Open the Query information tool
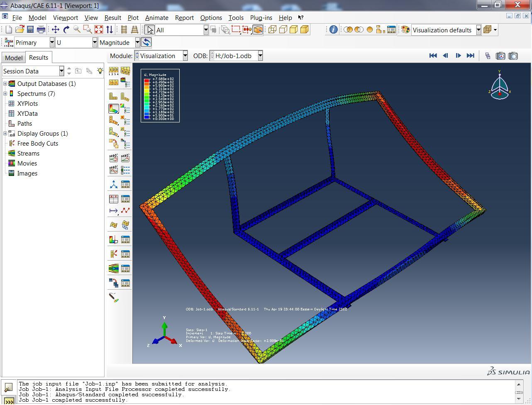 tap(333, 29)
